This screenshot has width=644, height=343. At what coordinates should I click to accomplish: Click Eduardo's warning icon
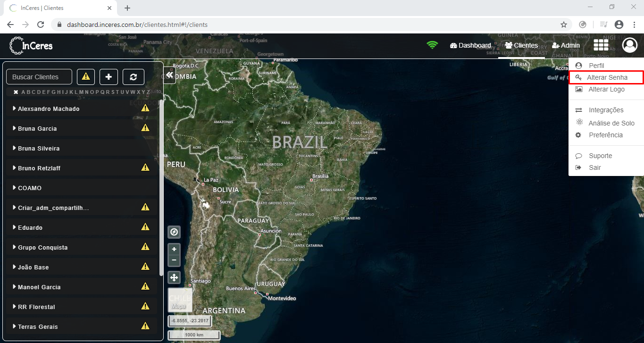145,227
